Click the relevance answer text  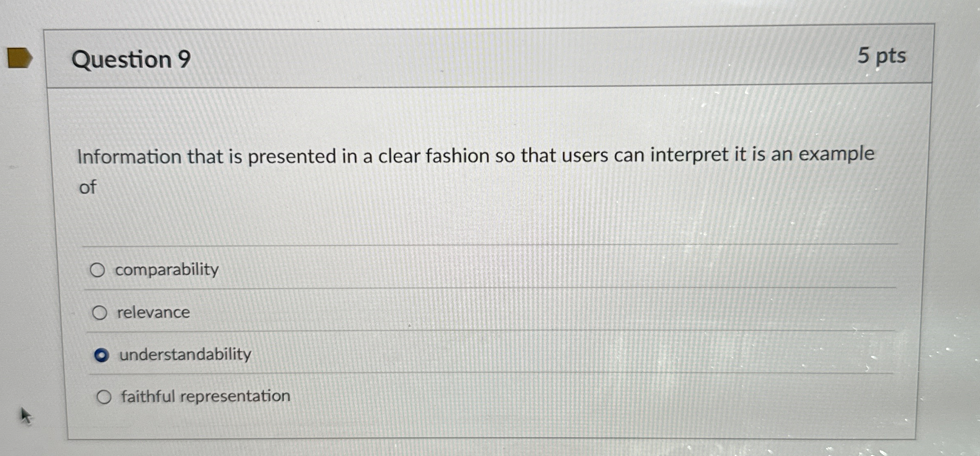pos(153,313)
